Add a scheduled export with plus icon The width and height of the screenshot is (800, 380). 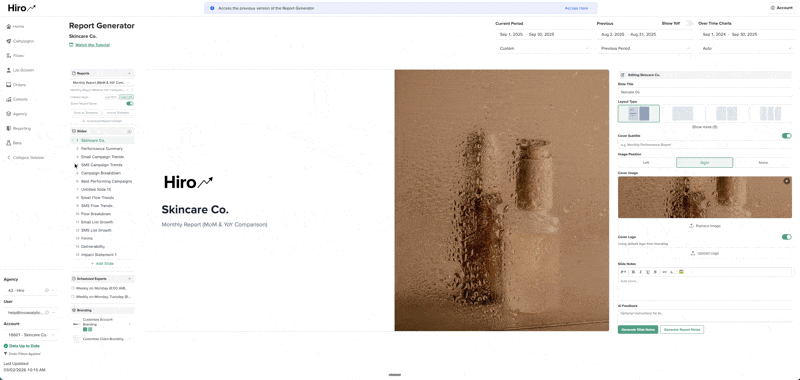[130, 279]
